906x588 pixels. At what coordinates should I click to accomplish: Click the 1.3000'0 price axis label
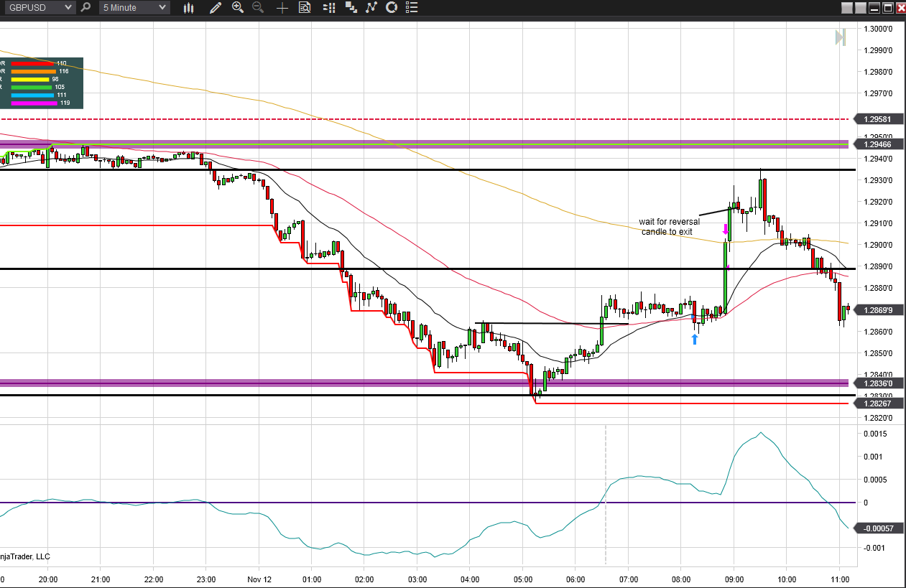click(x=879, y=29)
